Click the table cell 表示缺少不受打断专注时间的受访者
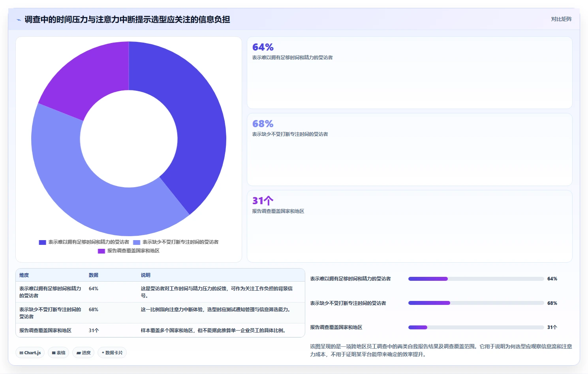This screenshot has width=588, height=374. click(x=50, y=313)
